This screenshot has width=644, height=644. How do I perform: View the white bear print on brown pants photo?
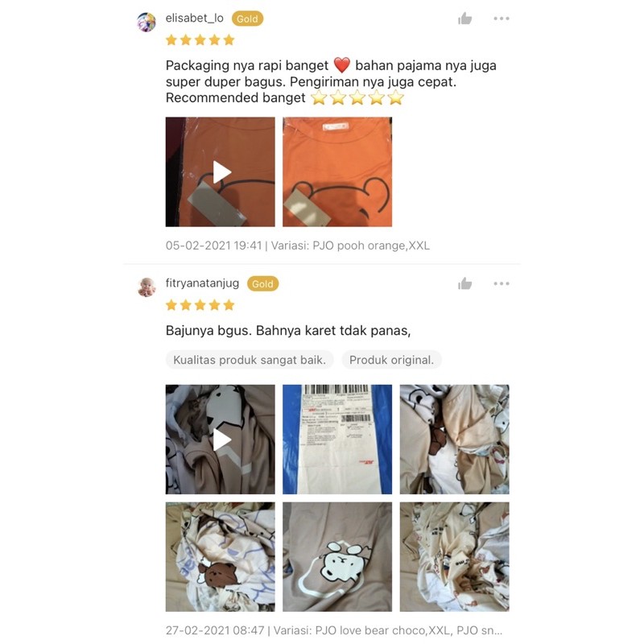click(337, 556)
